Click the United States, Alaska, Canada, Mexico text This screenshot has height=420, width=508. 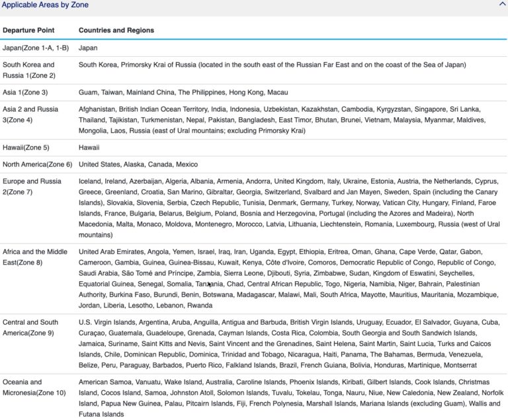click(x=138, y=165)
